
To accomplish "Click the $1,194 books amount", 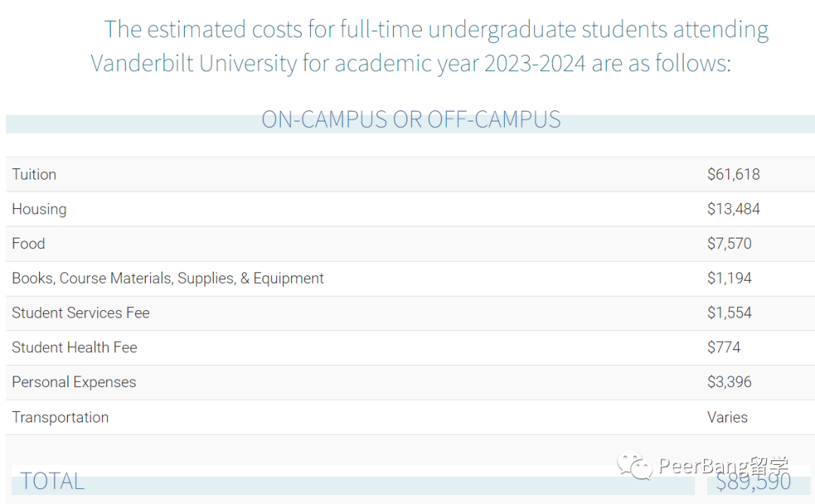I will click(x=729, y=278).
